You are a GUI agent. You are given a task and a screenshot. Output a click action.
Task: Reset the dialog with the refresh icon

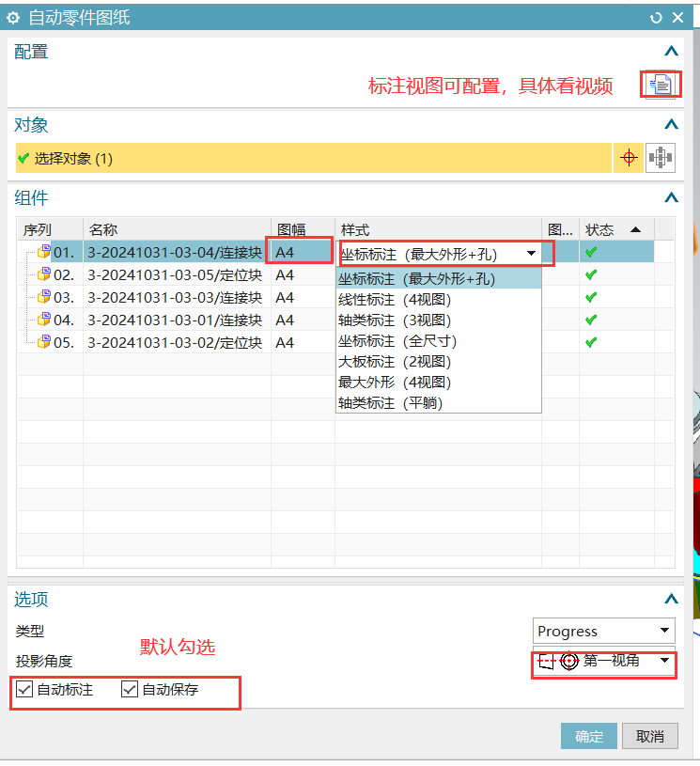656,18
